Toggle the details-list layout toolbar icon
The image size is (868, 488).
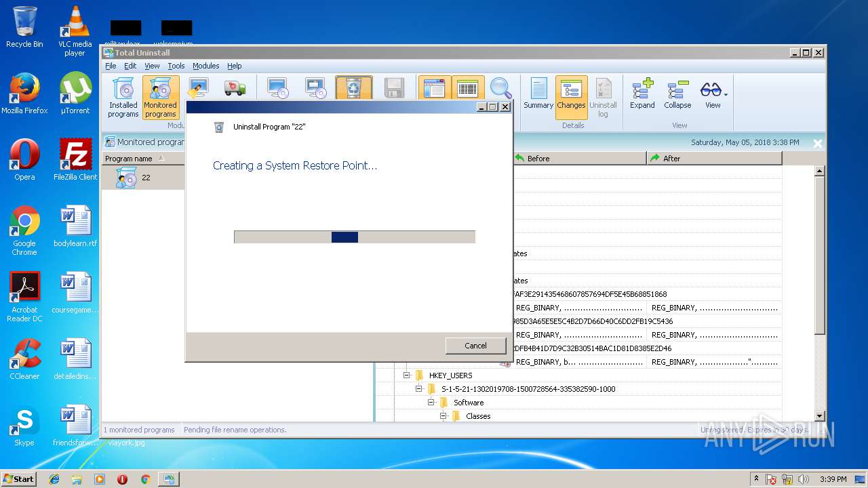467,88
